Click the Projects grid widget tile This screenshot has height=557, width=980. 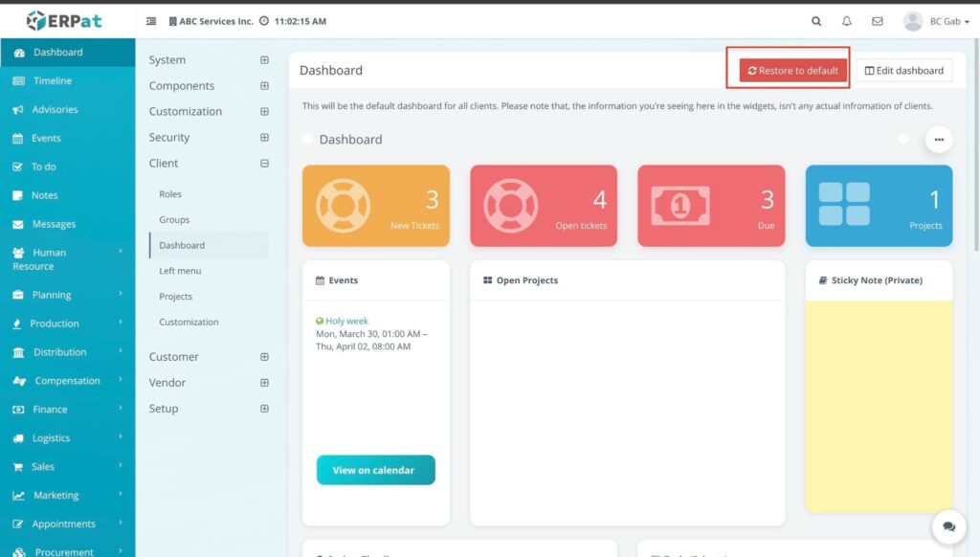pyautogui.click(x=879, y=206)
